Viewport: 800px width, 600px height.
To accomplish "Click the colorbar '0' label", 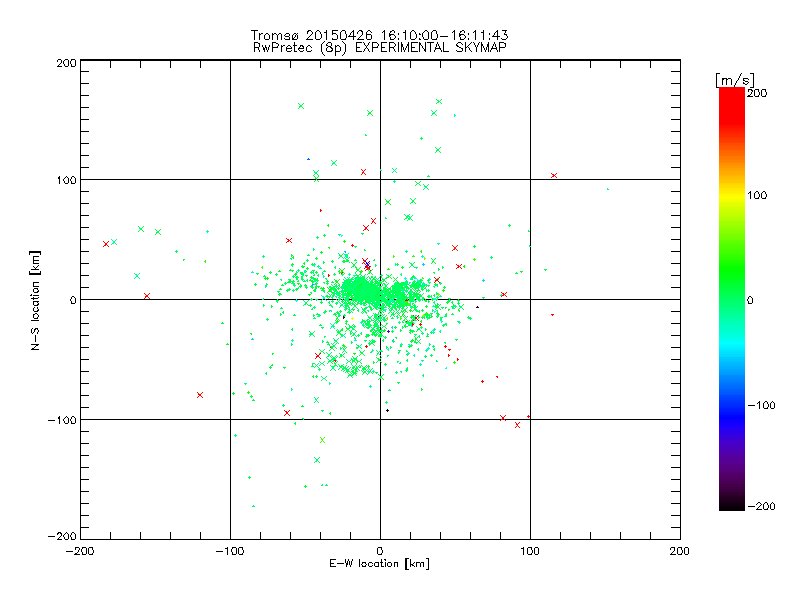I will 750,300.
